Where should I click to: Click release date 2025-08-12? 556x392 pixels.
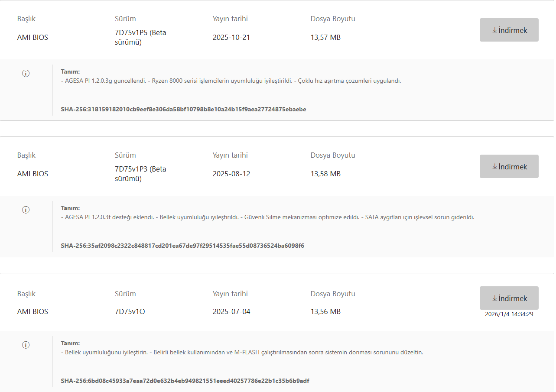(x=231, y=174)
